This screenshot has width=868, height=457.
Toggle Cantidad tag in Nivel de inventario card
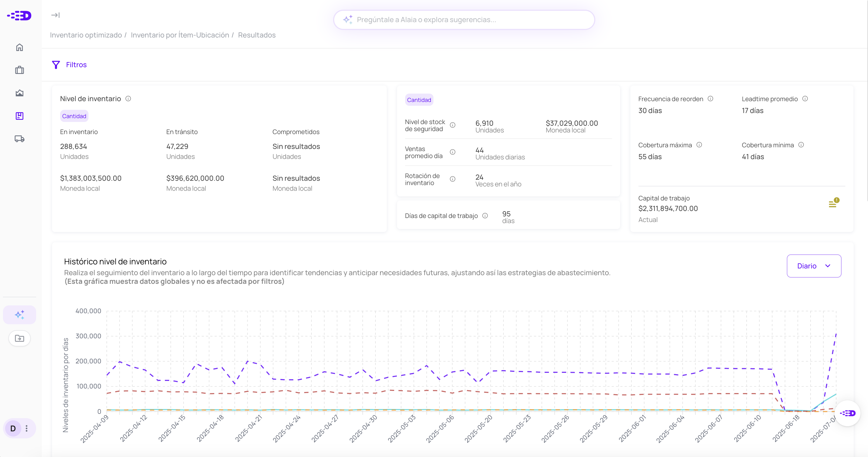74,116
